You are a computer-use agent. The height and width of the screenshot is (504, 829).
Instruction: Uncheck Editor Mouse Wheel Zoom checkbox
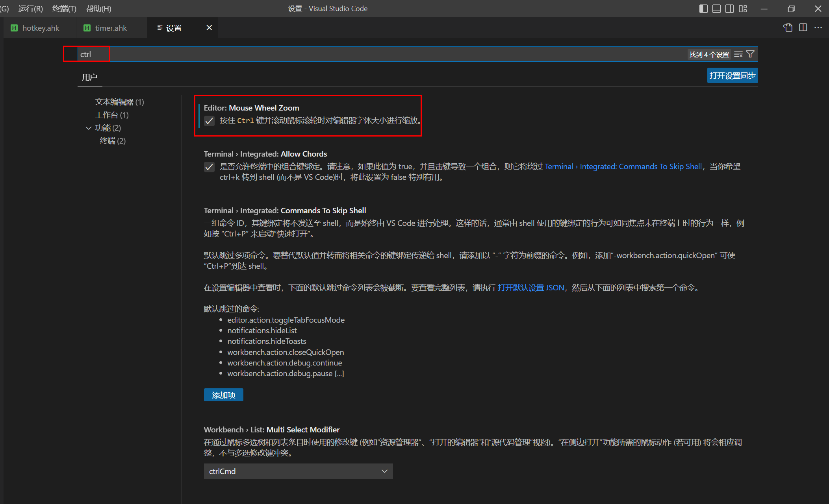tap(209, 121)
